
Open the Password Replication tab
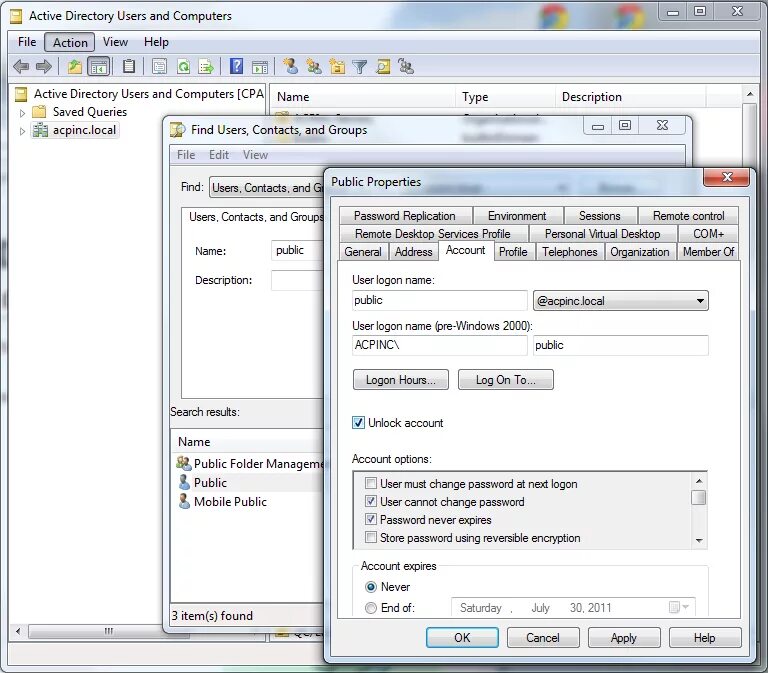click(405, 216)
